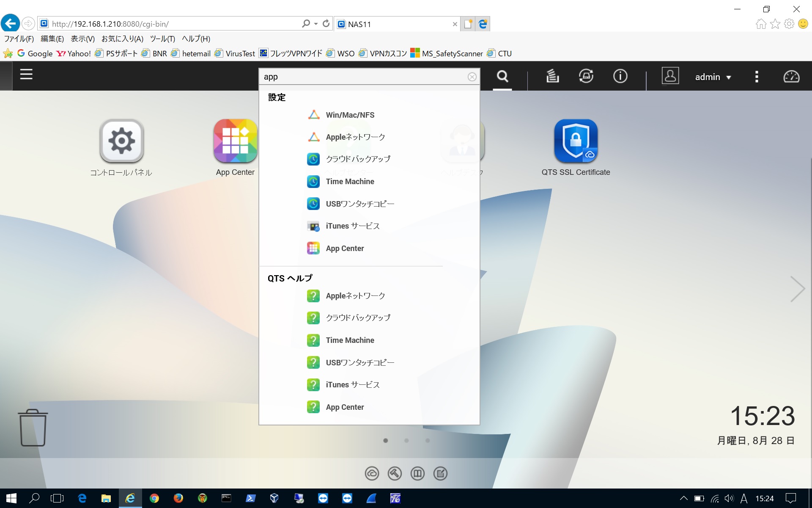Viewport: 812px width, 508px height.
Task: Open the App Center desktop icon
Action: (x=235, y=141)
